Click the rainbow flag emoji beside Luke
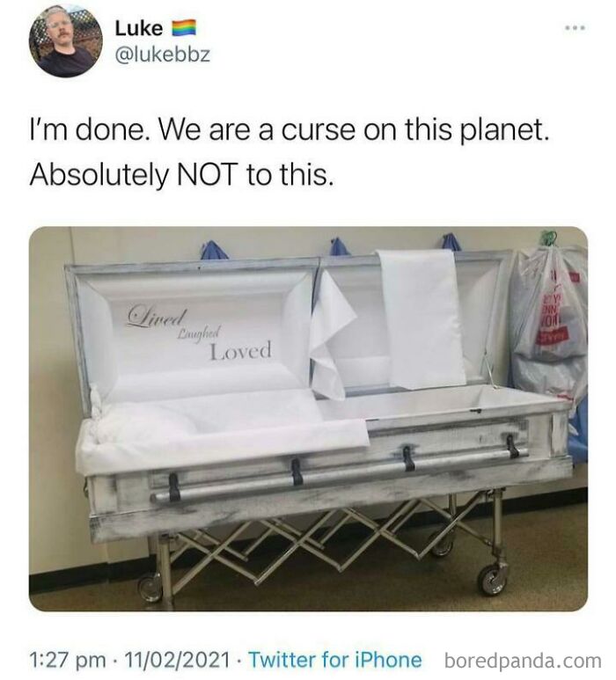This screenshot has width=616, height=680. coord(185,29)
